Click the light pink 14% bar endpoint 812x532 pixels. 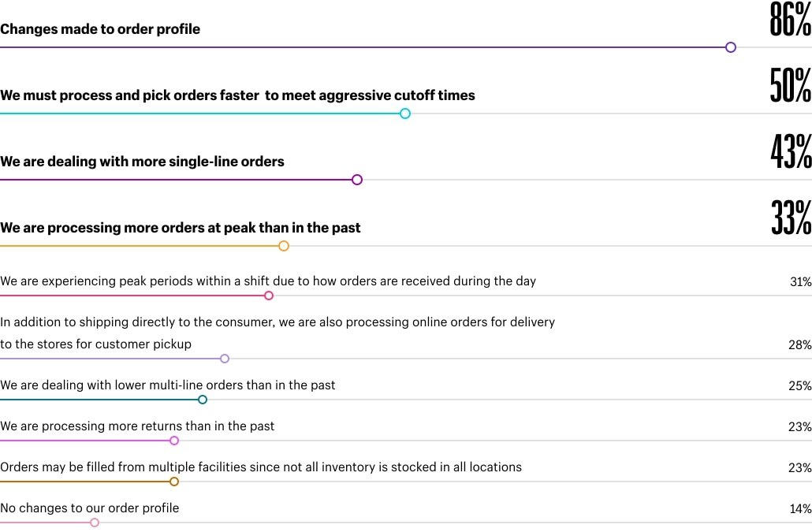[x=95, y=523]
